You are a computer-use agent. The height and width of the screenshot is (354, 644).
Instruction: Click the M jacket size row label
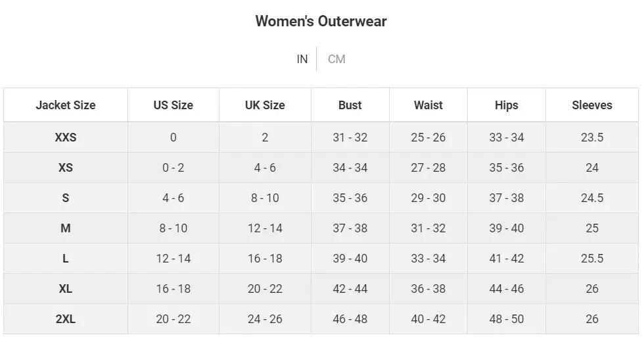[x=66, y=228]
